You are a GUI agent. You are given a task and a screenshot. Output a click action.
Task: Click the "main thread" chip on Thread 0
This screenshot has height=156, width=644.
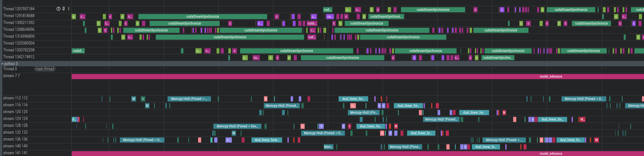pos(45,69)
